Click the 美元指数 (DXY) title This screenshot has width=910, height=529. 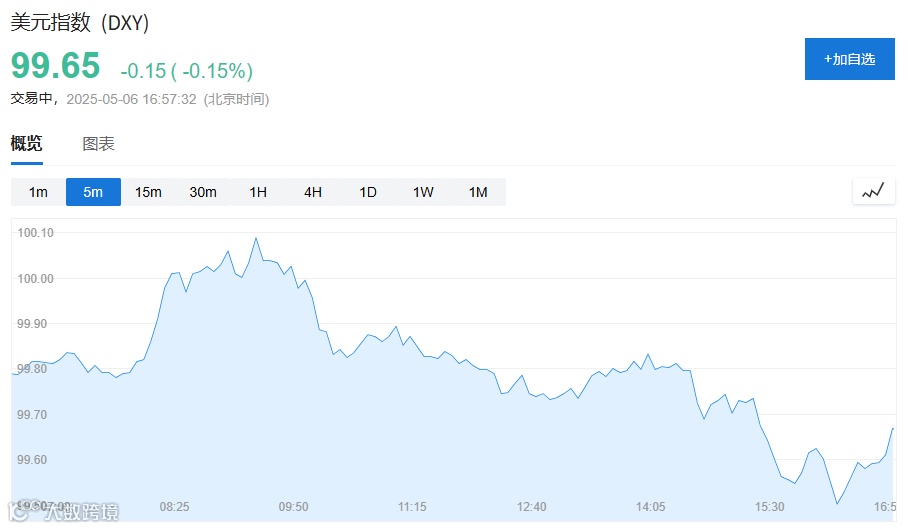pos(80,23)
